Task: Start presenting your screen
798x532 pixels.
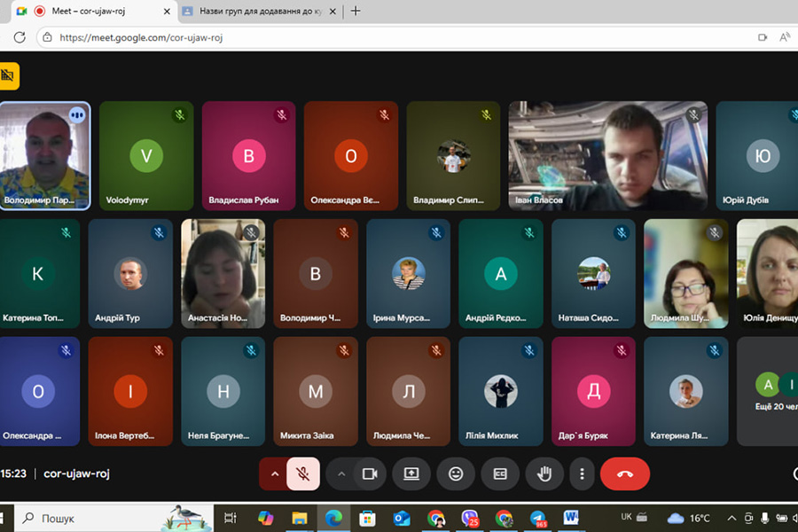Action: pos(411,474)
